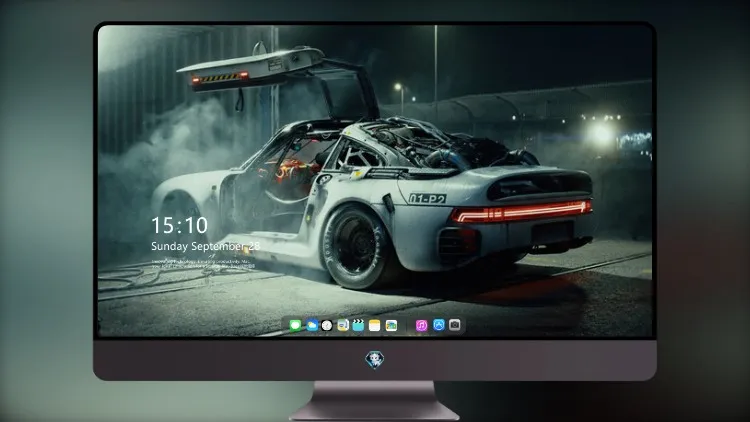Image resolution: width=750 pixels, height=422 pixels.
Task: Launch the Weather app from the dock
Action: (x=312, y=325)
